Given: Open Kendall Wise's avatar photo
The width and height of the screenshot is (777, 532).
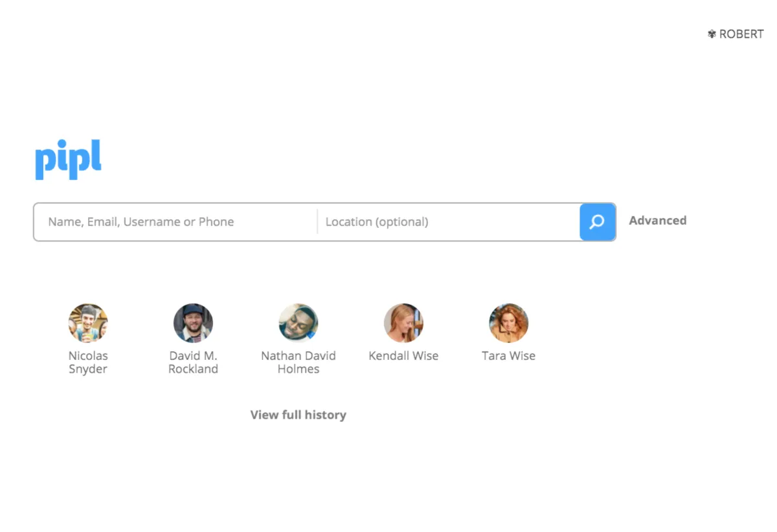Looking at the screenshot, I should [x=403, y=323].
